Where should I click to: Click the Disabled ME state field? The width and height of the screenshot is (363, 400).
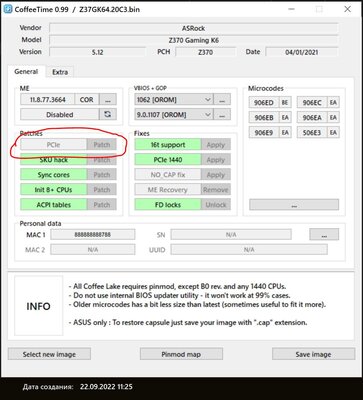[x=60, y=114]
